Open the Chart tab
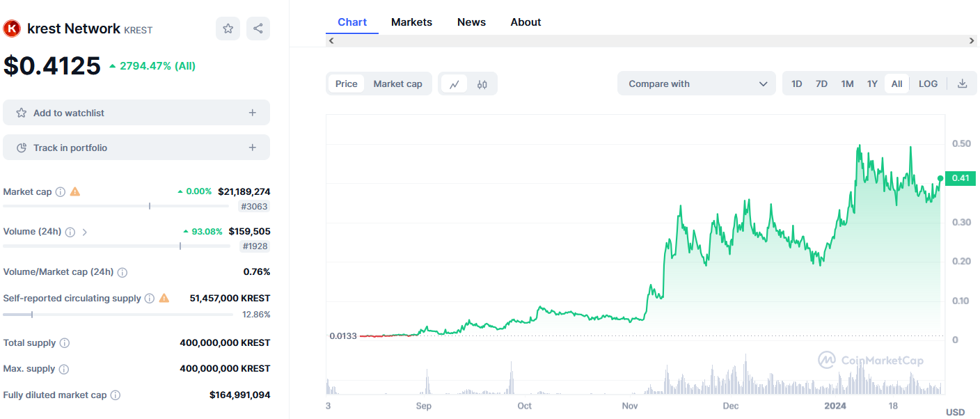The height and width of the screenshot is (419, 980). coord(352,22)
